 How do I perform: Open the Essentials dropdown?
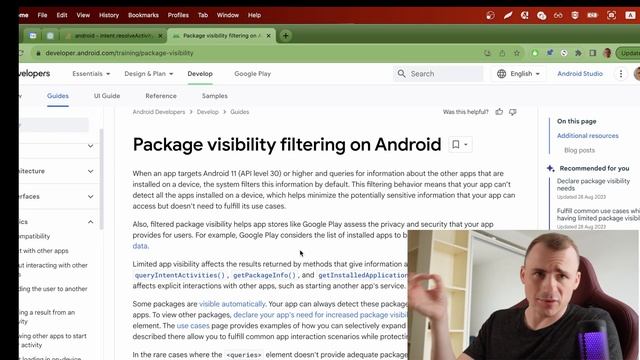[x=91, y=73]
